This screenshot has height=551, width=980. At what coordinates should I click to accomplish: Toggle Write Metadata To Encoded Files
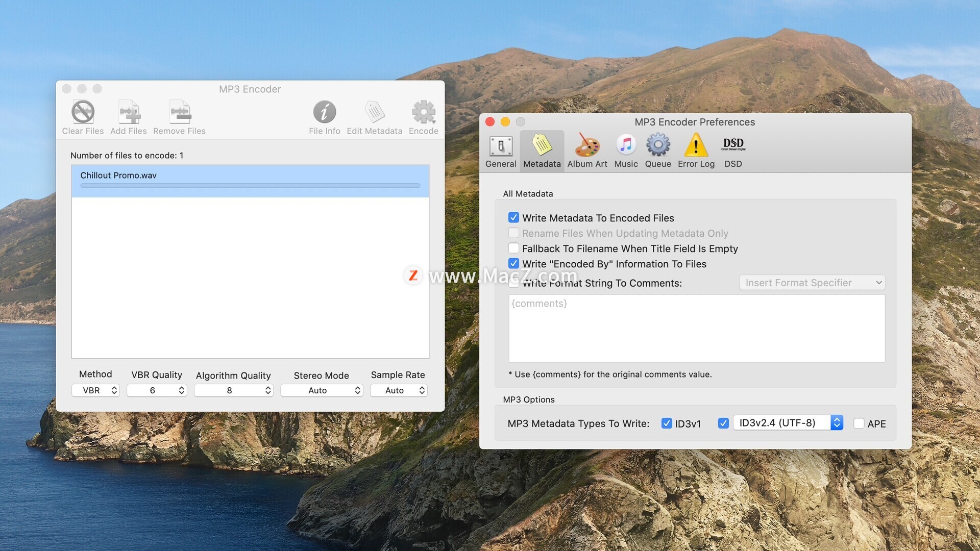click(513, 218)
